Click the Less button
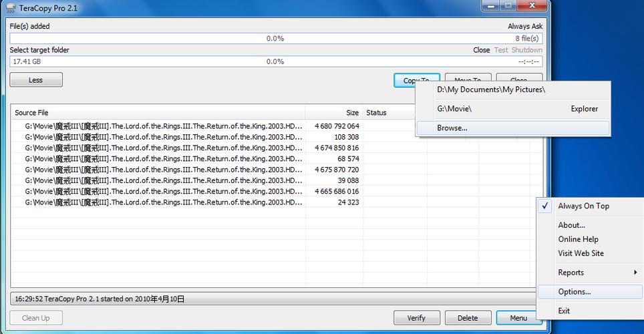This screenshot has height=334, width=644. click(x=36, y=79)
